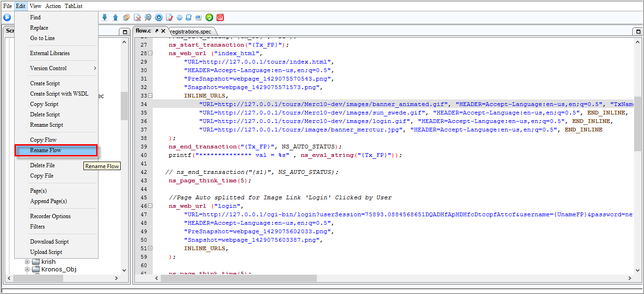The image size is (644, 294).
Task: Open the Action menu
Action: [x=53, y=6]
